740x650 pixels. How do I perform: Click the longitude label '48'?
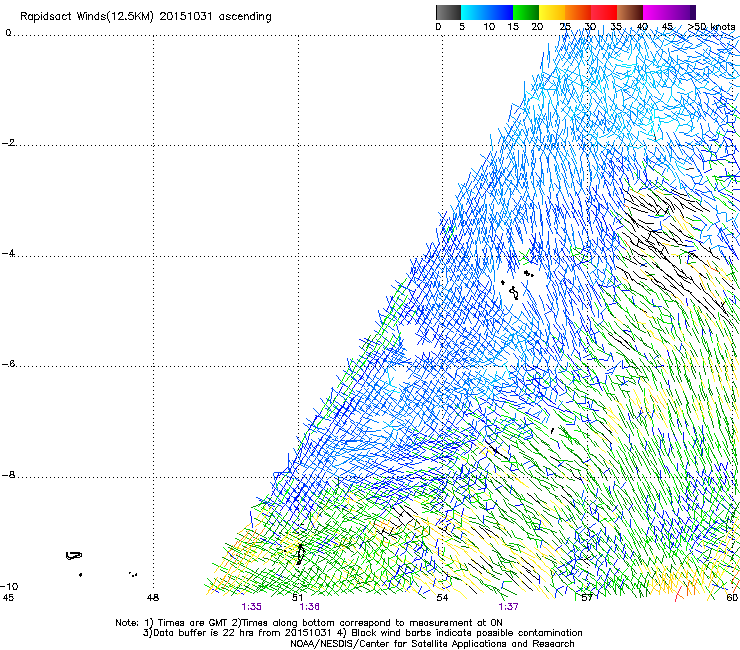[x=153, y=598]
